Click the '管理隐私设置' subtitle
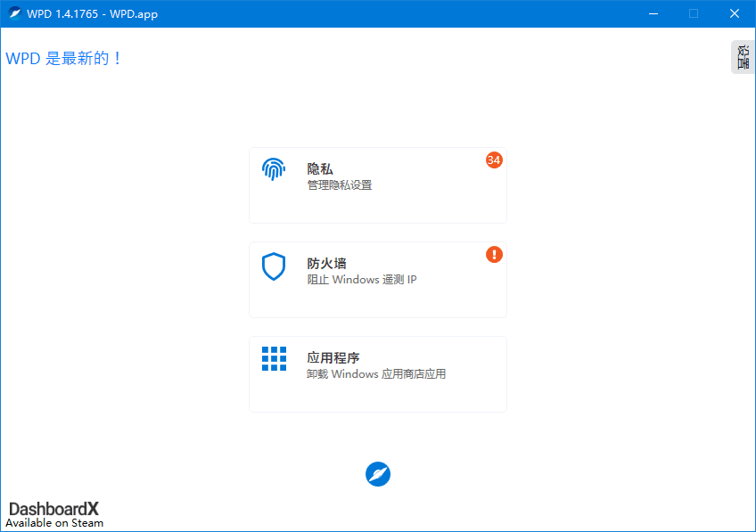The image size is (756, 532). pyautogui.click(x=340, y=185)
